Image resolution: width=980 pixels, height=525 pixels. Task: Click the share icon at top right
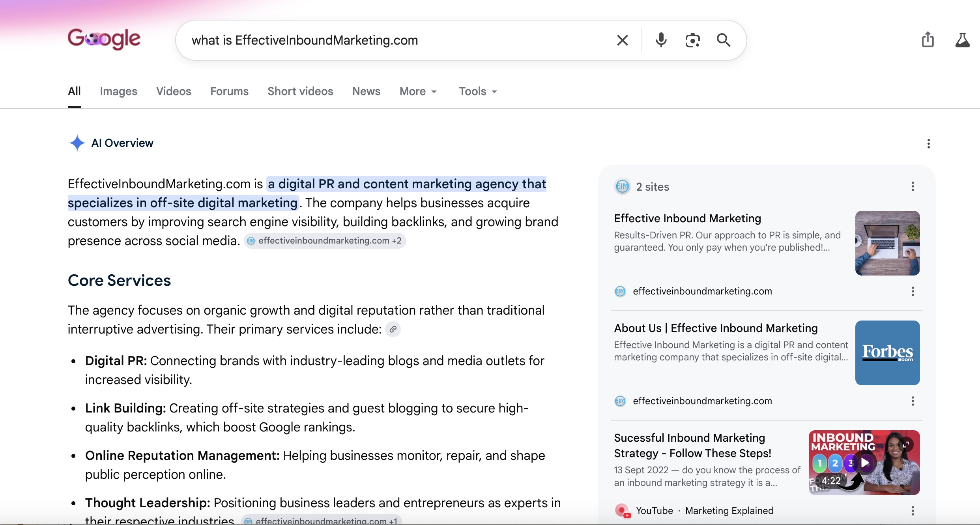pyautogui.click(x=928, y=39)
